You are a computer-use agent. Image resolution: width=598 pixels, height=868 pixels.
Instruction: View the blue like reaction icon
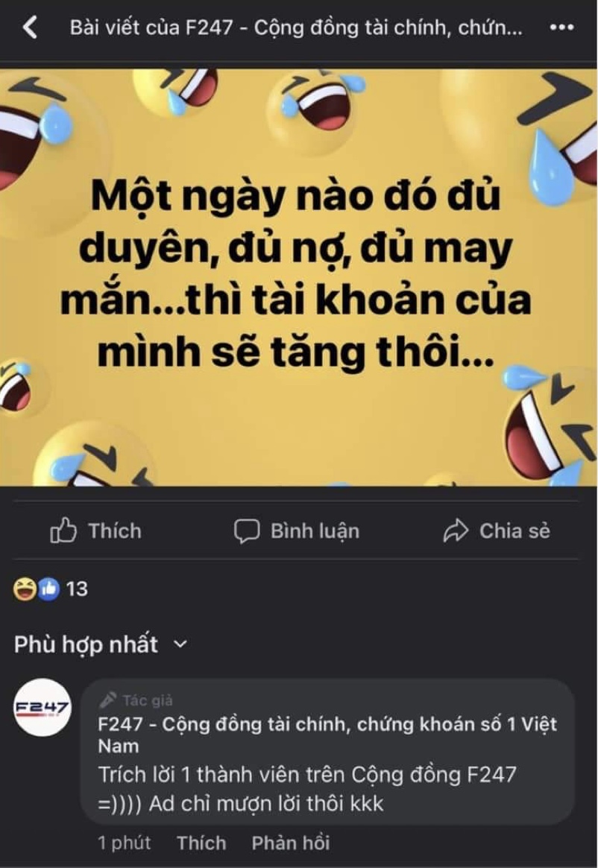(x=48, y=589)
